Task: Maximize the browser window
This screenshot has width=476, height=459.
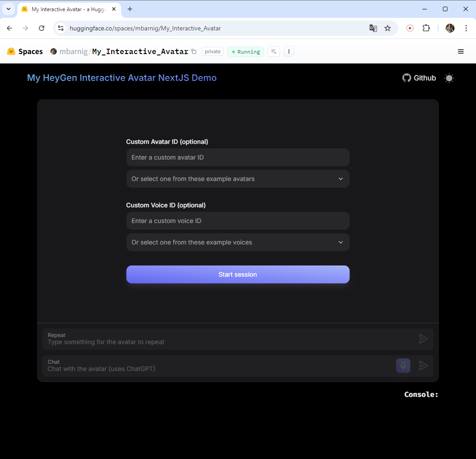Action: pos(445,9)
